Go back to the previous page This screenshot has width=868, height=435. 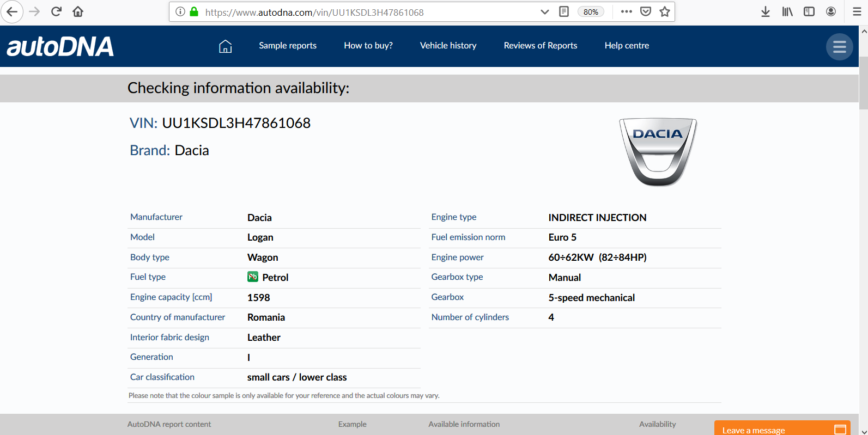point(11,11)
